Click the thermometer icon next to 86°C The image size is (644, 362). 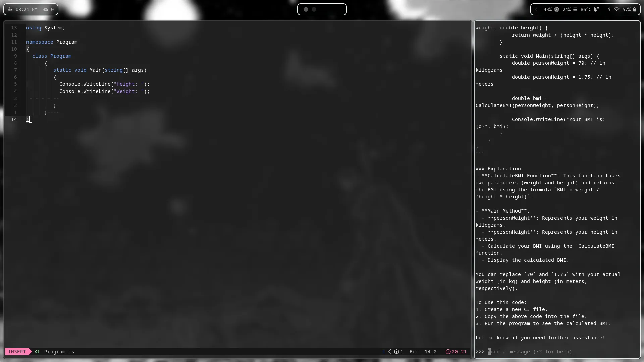point(596,9)
